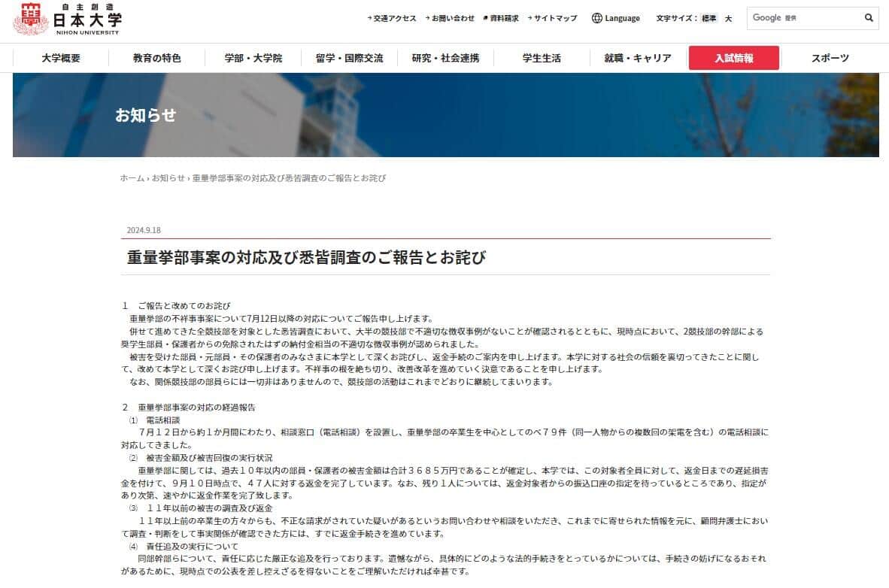Open the Language globe icon

(x=596, y=17)
